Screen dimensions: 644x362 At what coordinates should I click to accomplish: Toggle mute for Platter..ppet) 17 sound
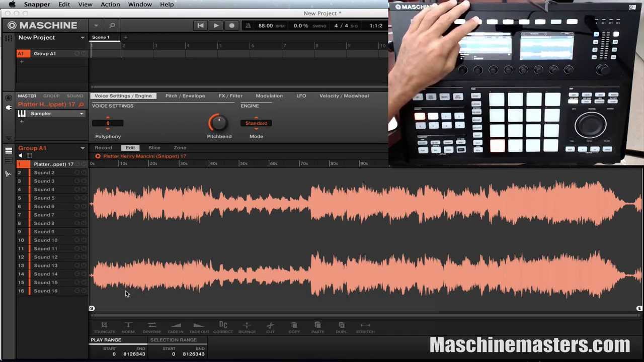pyautogui.click(x=77, y=164)
